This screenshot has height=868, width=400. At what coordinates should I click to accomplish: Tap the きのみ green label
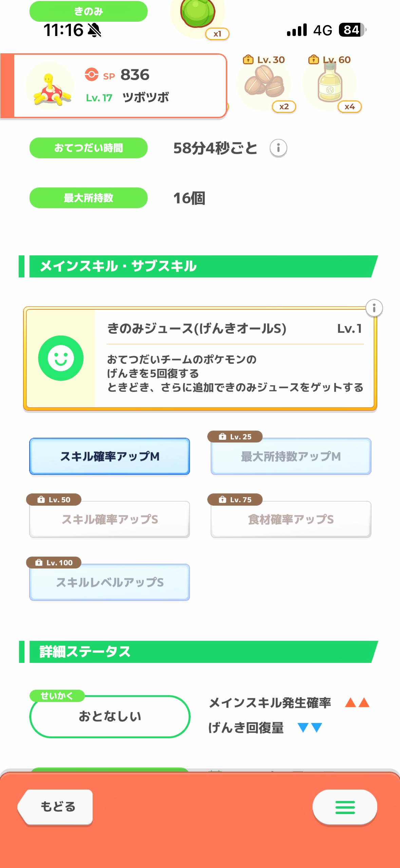click(x=88, y=11)
